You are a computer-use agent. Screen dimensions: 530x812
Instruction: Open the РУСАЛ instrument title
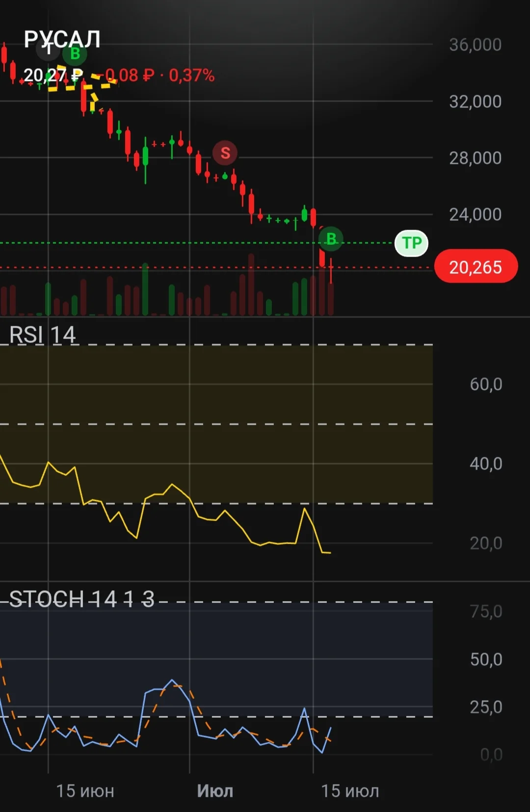pyautogui.click(x=62, y=39)
